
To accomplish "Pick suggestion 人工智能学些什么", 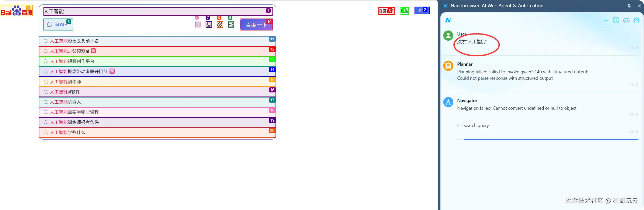I will pyautogui.click(x=157, y=133).
